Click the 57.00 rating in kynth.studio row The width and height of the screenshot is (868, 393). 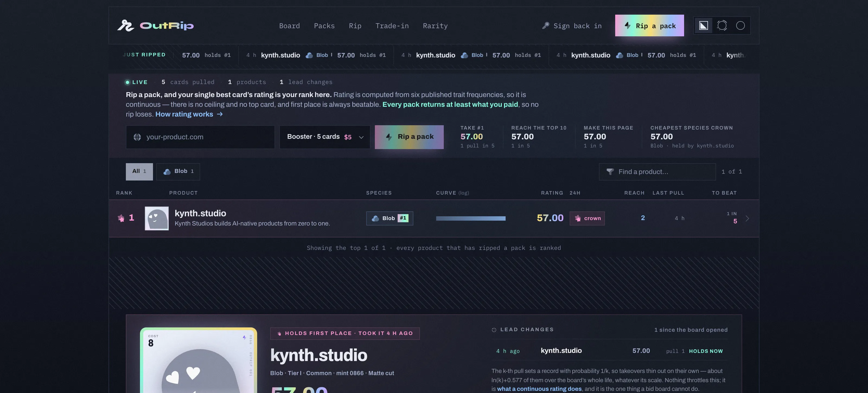tap(550, 218)
